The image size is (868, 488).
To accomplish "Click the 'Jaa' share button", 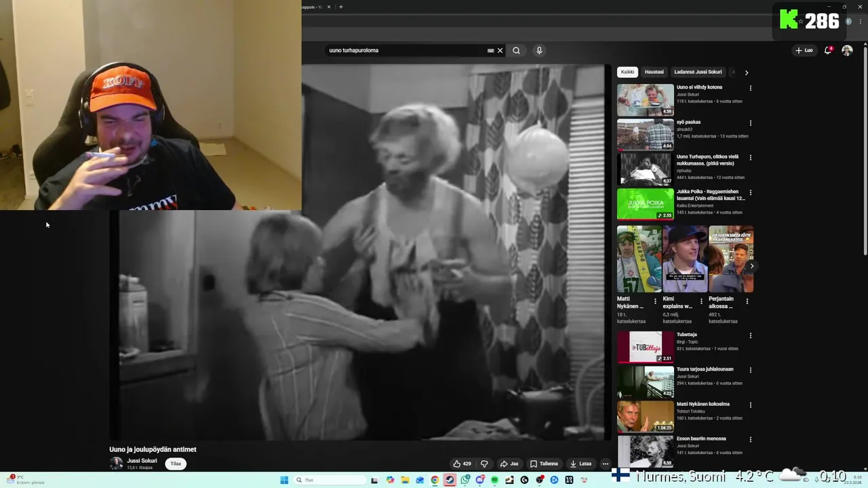I will pos(509,464).
